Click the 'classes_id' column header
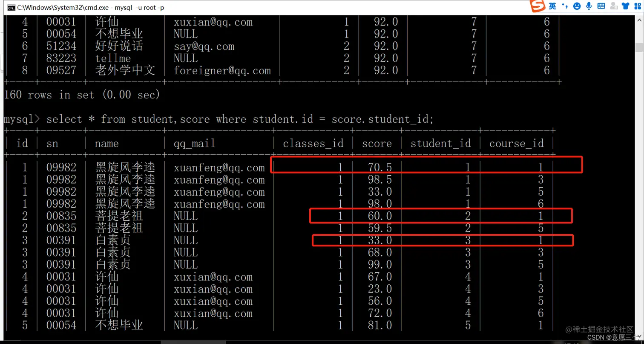Image resolution: width=644 pixels, height=344 pixels. pos(313,143)
